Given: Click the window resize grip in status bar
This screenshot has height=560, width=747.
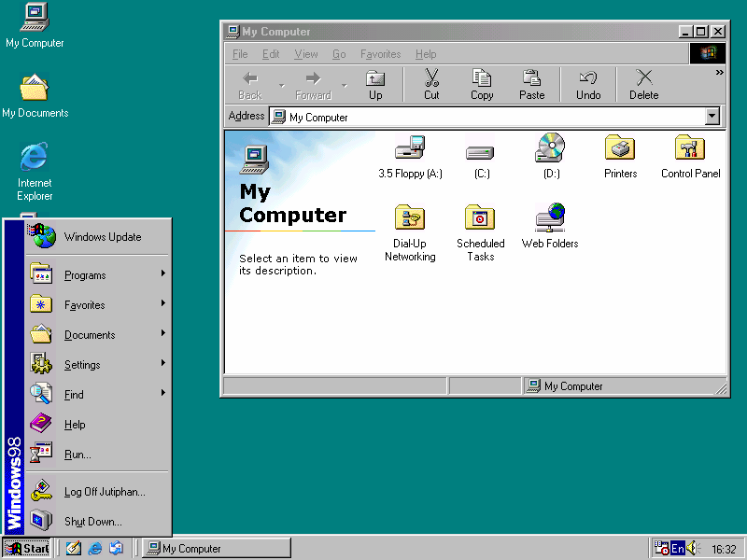Looking at the screenshot, I should click(721, 388).
